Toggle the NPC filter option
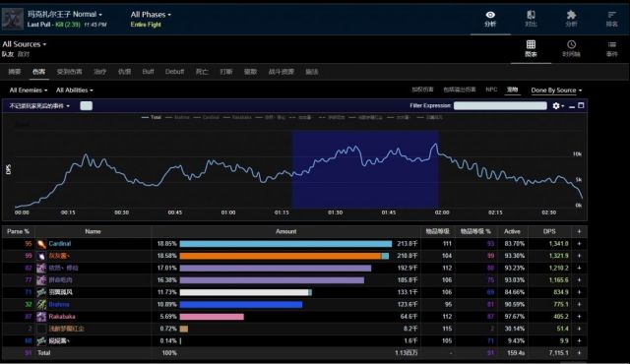Screen dimensions: 630x364 click(x=491, y=90)
